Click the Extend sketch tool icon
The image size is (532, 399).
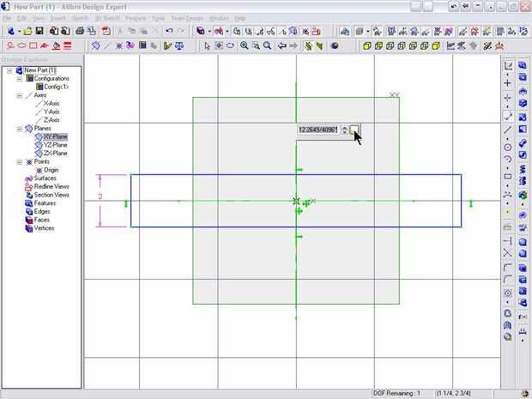508,241
